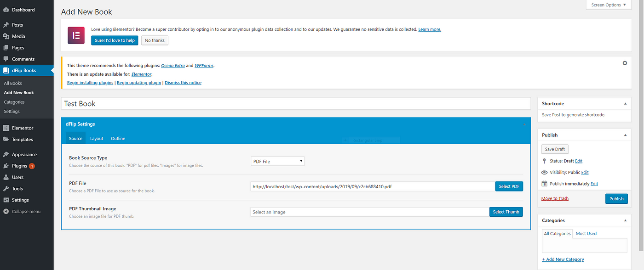Click the Appearance brush icon
This screenshot has width=644, height=270.
6,155
